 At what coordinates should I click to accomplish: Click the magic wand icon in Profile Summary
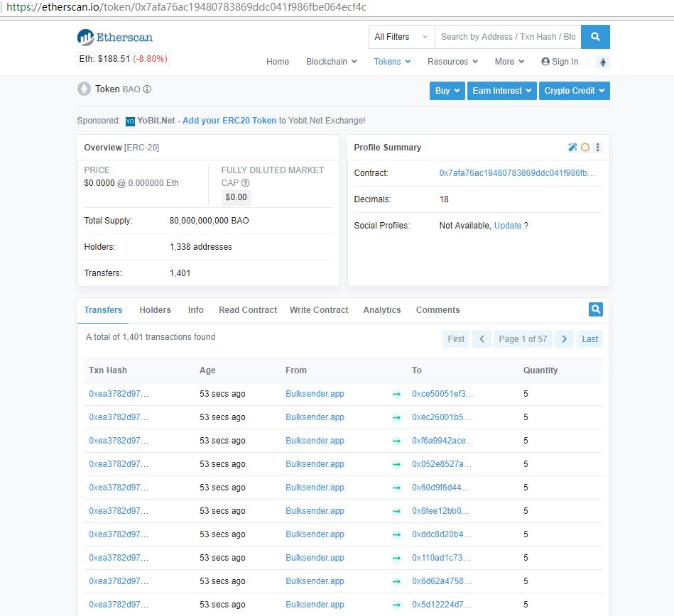(572, 148)
